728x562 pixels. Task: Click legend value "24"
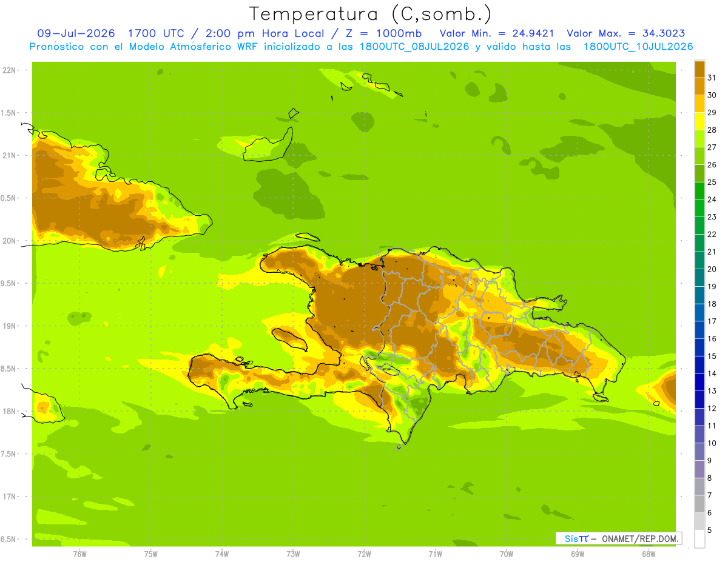712,199
